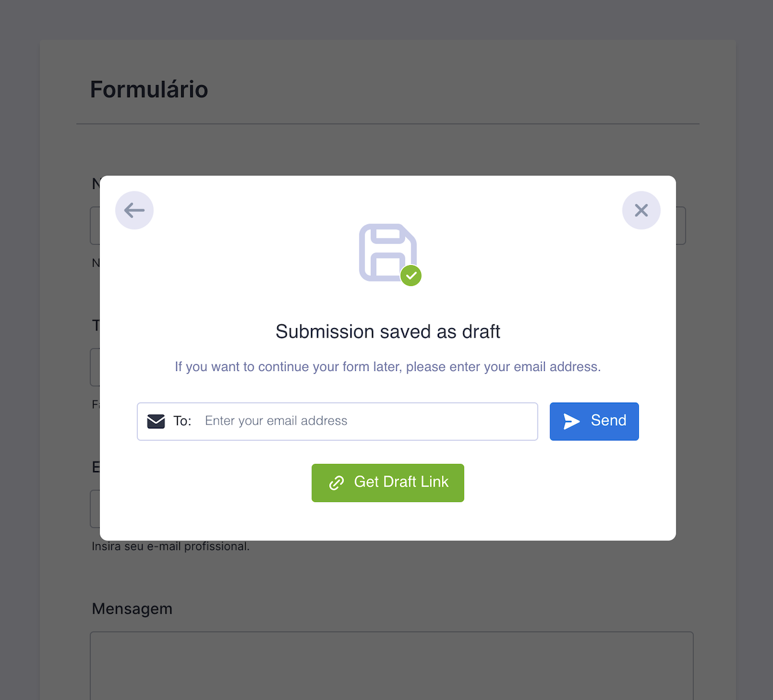Click the 'Insira seu e-mail profissional.' hint
The image size is (773, 700).
(x=170, y=547)
